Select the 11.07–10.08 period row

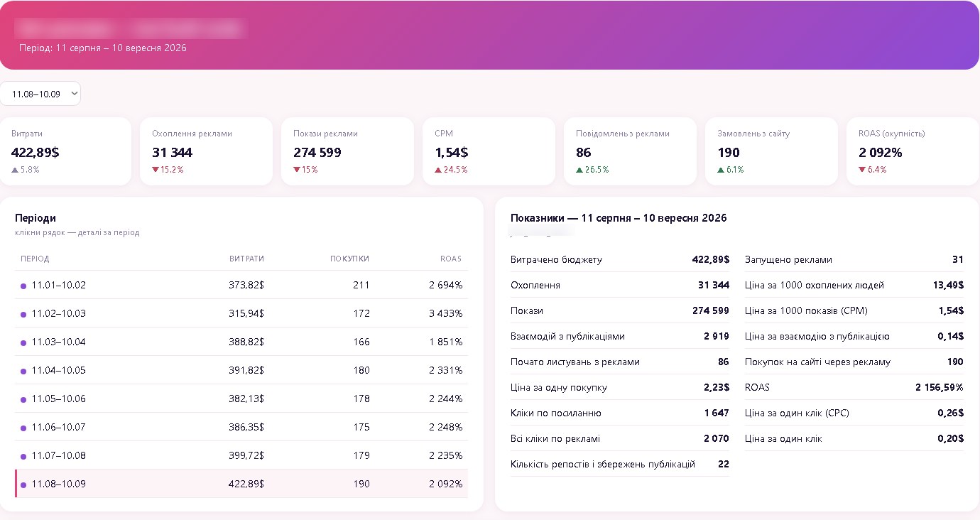click(241, 455)
